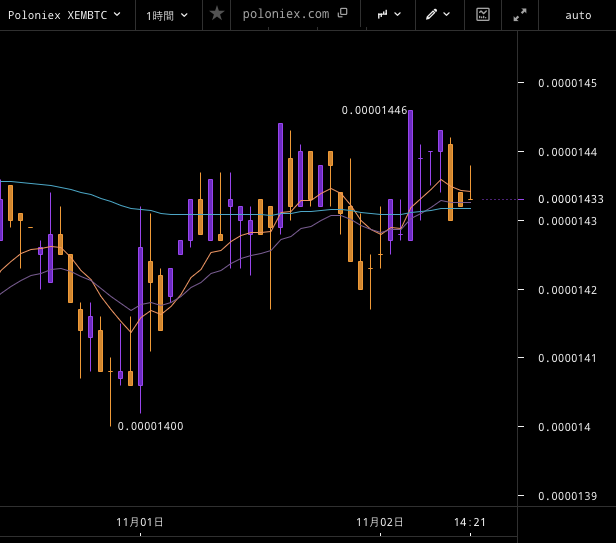This screenshot has height=543, width=616.
Task: Expand the drawing tools chevron
Action: [446, 15]
